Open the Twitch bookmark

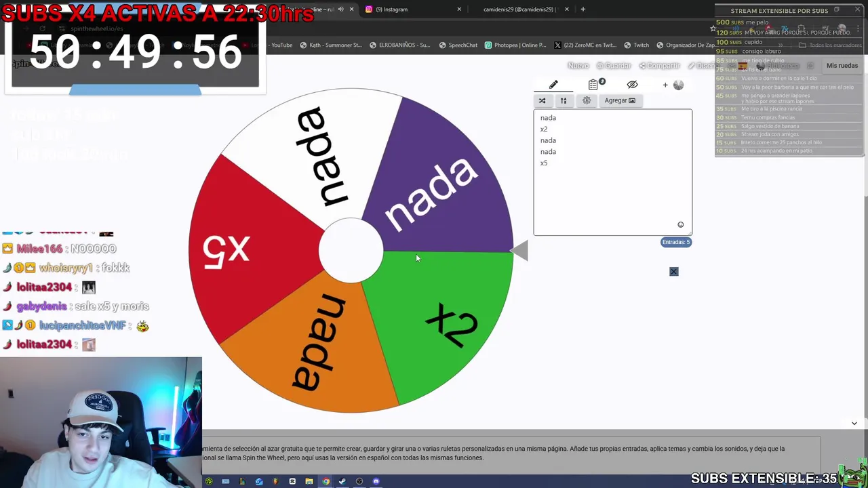tap(636, 45)
